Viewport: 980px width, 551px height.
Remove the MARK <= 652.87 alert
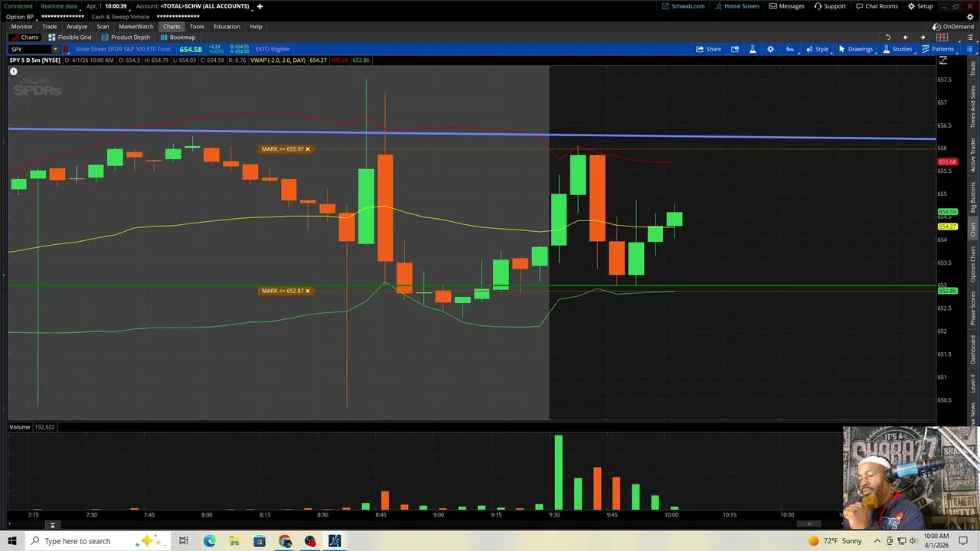point(308,291)
